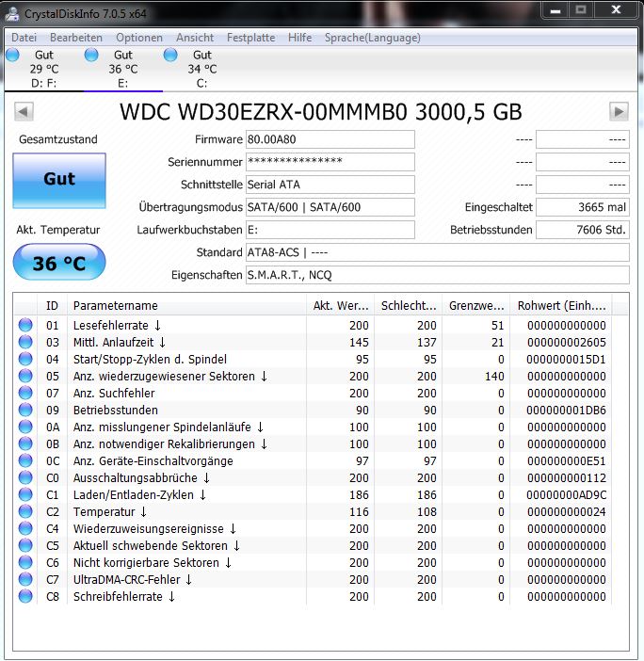This screenshot has height=661, width=644.
Task: Click status orb of row C2 Temperatur
Action: tap(25, 511)
